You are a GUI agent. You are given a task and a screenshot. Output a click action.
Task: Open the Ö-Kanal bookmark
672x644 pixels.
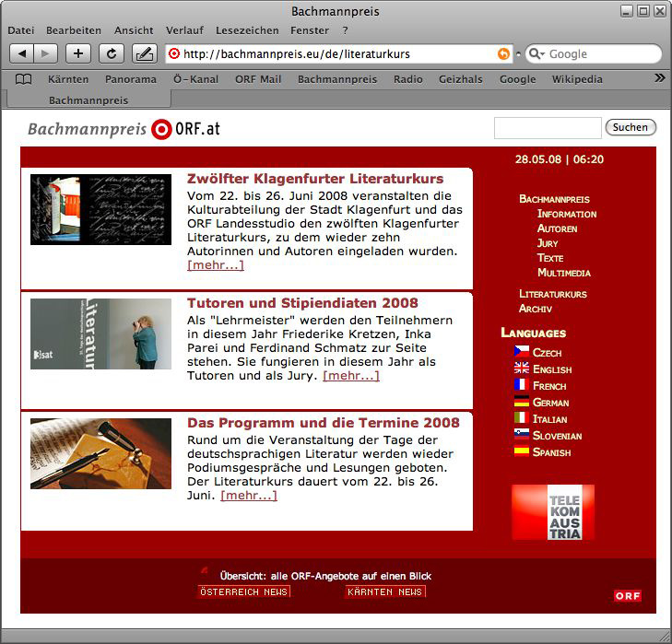[195, 79]
